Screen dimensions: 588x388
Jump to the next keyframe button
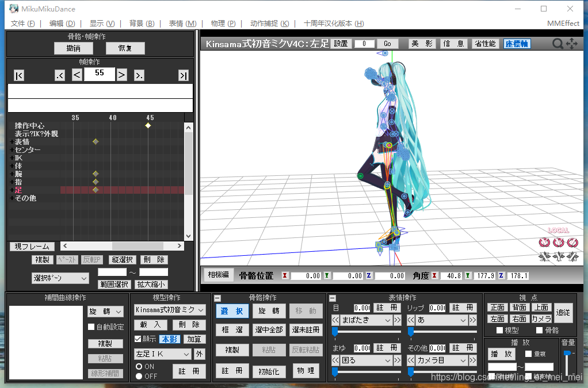(x=139, y=75)
